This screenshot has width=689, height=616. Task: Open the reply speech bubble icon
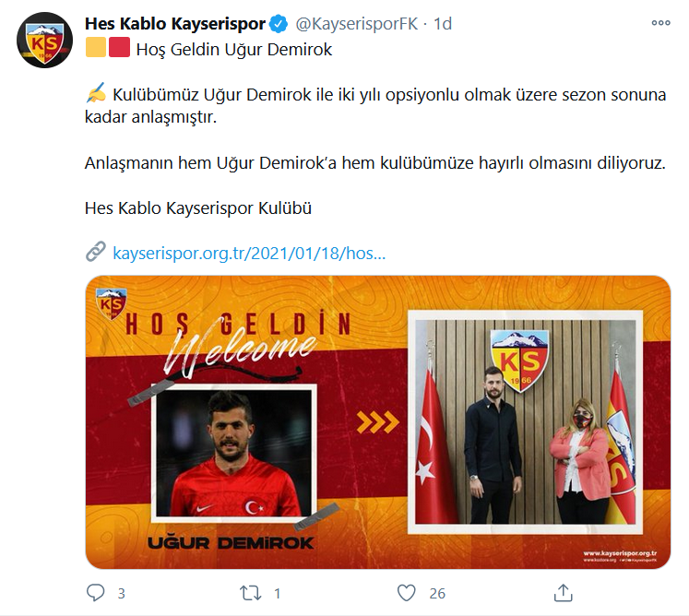tap(95, 593)
